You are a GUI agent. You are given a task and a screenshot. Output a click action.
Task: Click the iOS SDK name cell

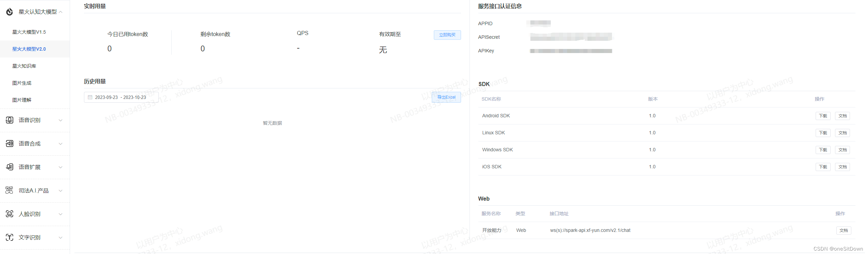pos(492,167)
